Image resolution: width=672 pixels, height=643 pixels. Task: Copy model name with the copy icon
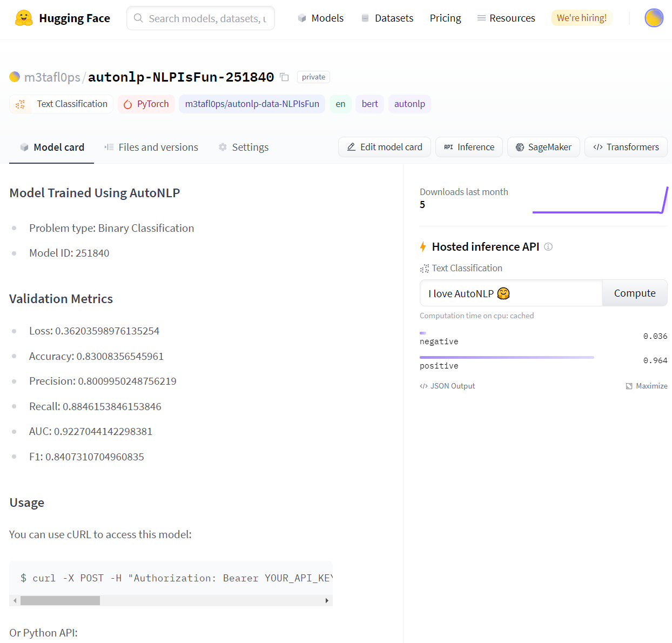[x=285, y=77]
